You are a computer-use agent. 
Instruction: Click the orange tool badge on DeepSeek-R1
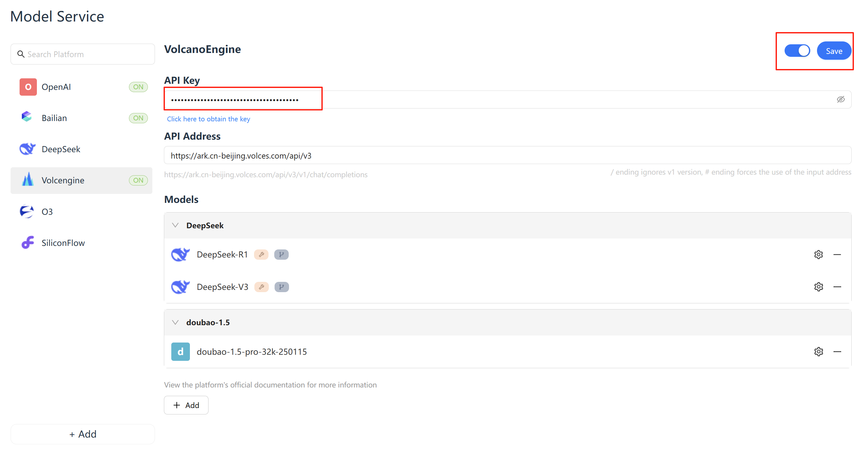tap(261, 254)
